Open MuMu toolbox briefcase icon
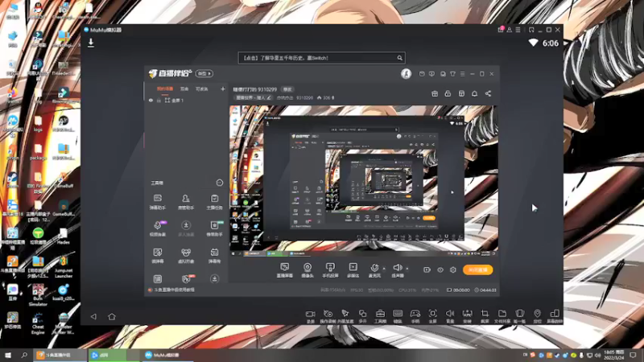Image resolution: width=644 pixels, height=362 pixels. coord(380,316)
